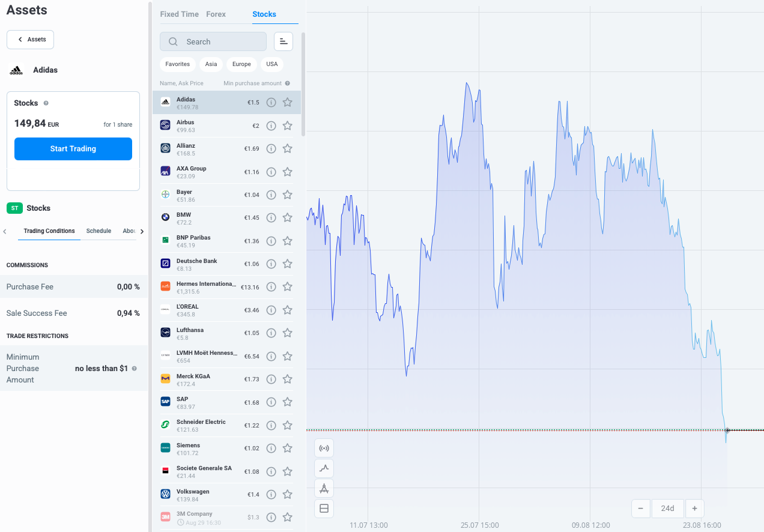Increase chart range with plus
The width and height of the screenshot is (764, 532).
click(694, 509)
